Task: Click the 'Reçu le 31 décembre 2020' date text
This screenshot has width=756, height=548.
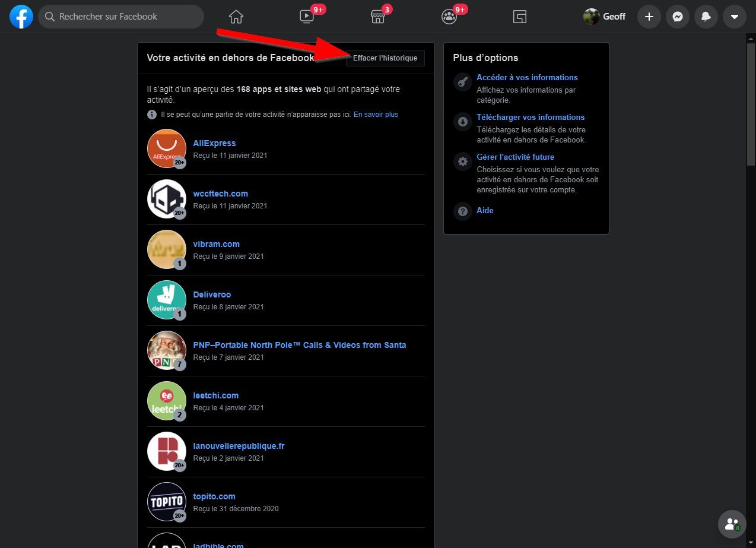Action: pyautogui.click(x=236, y=509)
